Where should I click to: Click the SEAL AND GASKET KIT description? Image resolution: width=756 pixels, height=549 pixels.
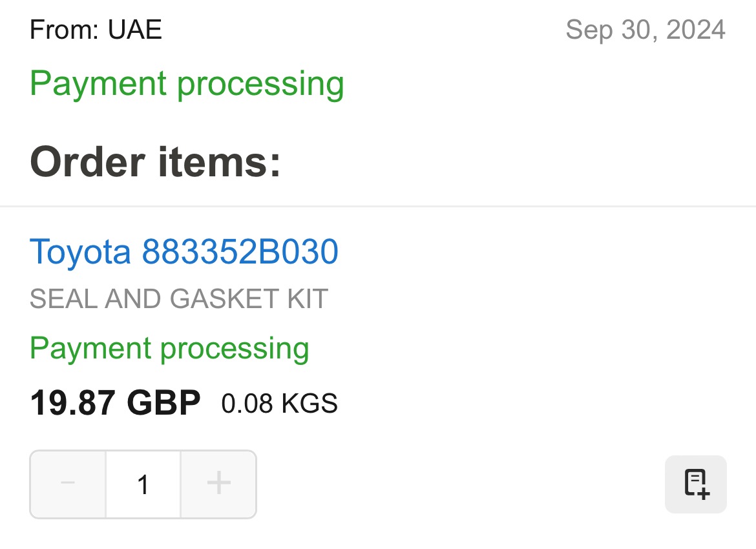(x=179, y=299)
